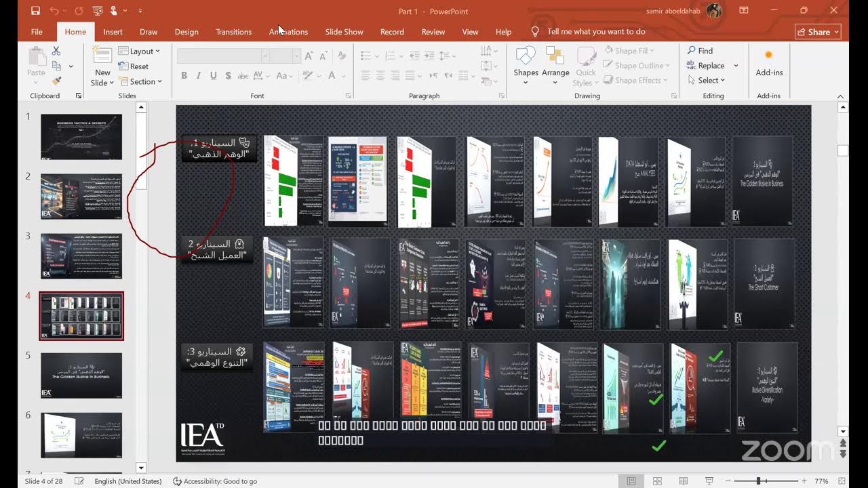The height and width of the screenshot is (488, 868).
Task: Switch to the Design tab
Action: click(186, 32)
